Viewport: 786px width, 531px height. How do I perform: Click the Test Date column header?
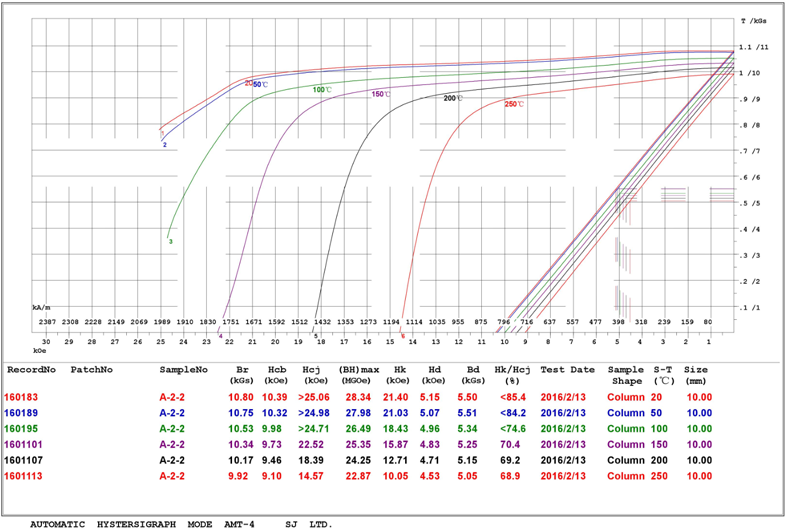point(568,369)
